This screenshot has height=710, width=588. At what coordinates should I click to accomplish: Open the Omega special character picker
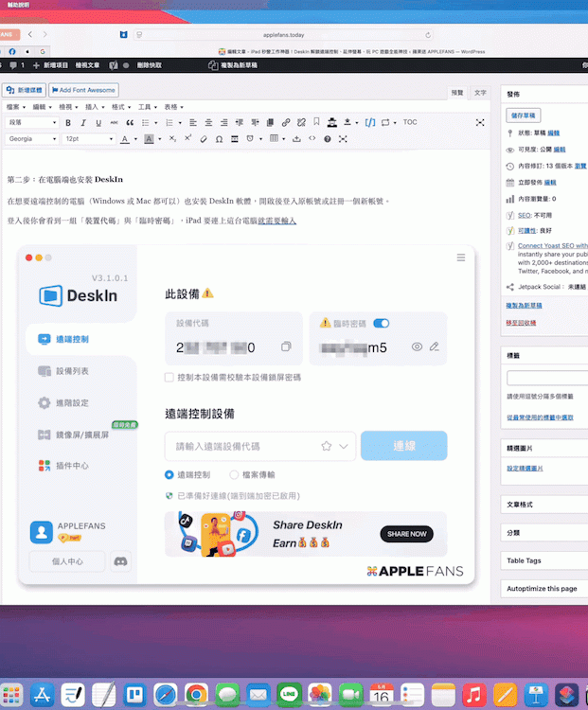219,139
